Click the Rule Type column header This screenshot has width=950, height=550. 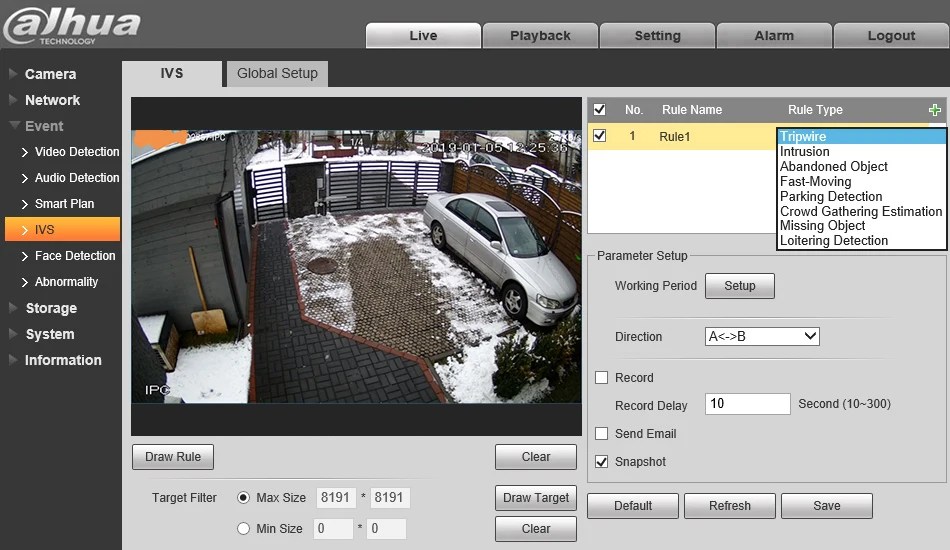click(x=815, y=110)
